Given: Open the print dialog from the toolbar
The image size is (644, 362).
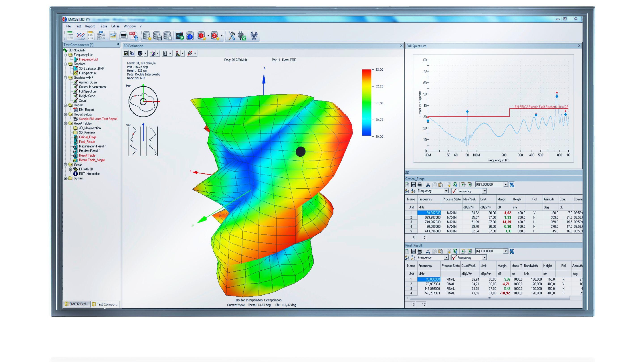Looking at the screenshot, I should [124, 36].
